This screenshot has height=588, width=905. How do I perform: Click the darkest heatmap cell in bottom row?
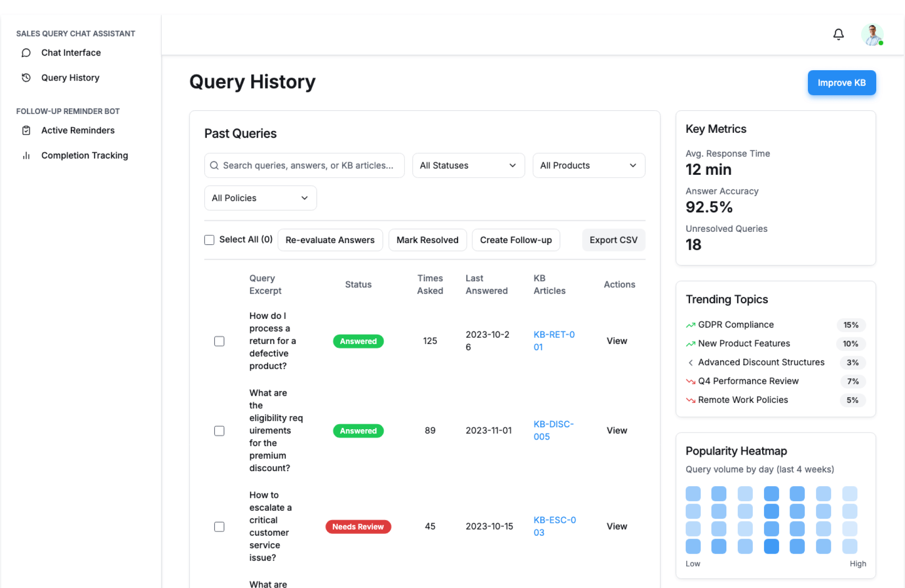(771, 547)
